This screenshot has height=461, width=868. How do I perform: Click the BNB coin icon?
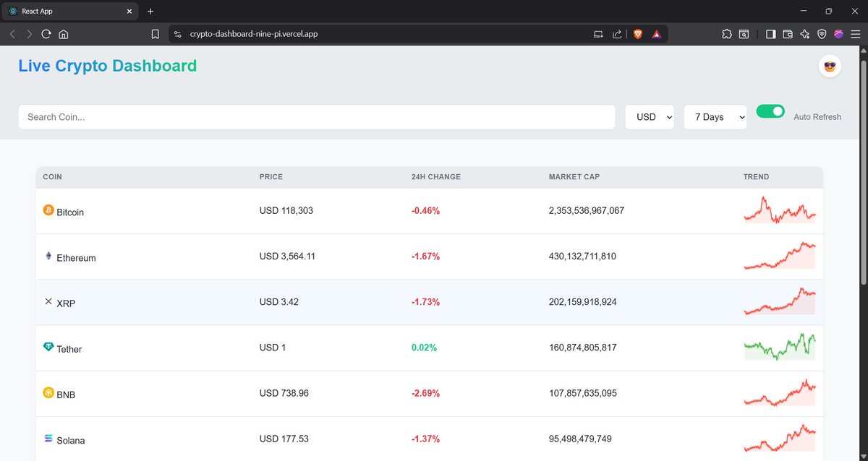pyautogui.click(x=48, y=393)
